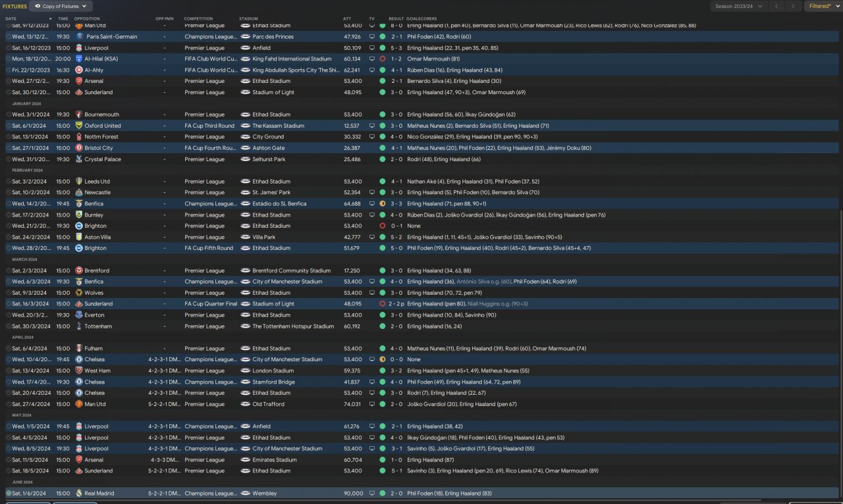
Task: Click the Burnley club badge
Action: point(79,214)
